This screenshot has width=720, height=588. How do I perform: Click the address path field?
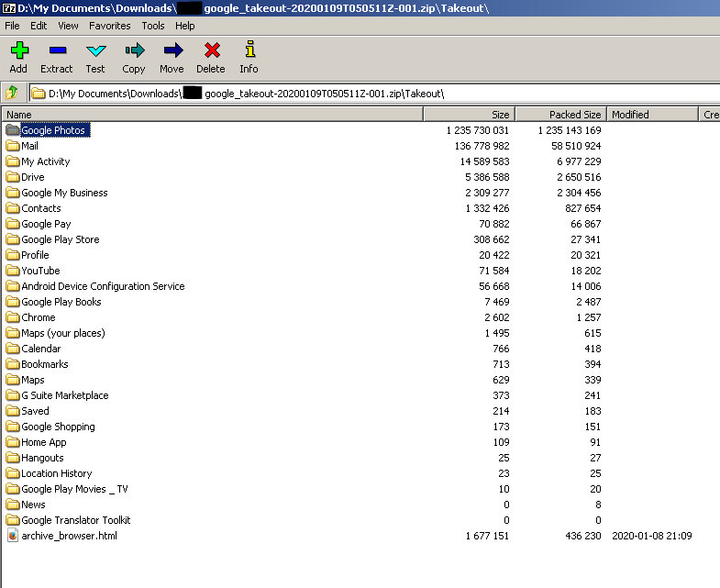(x=374, y=94)
